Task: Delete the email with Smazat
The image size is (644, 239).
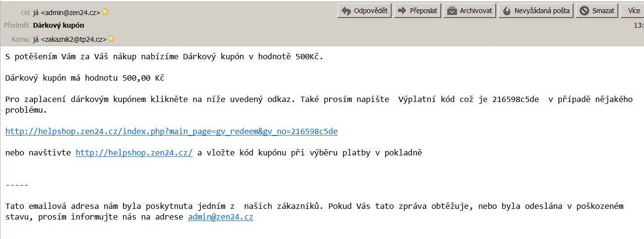Action: click(597, 11)
